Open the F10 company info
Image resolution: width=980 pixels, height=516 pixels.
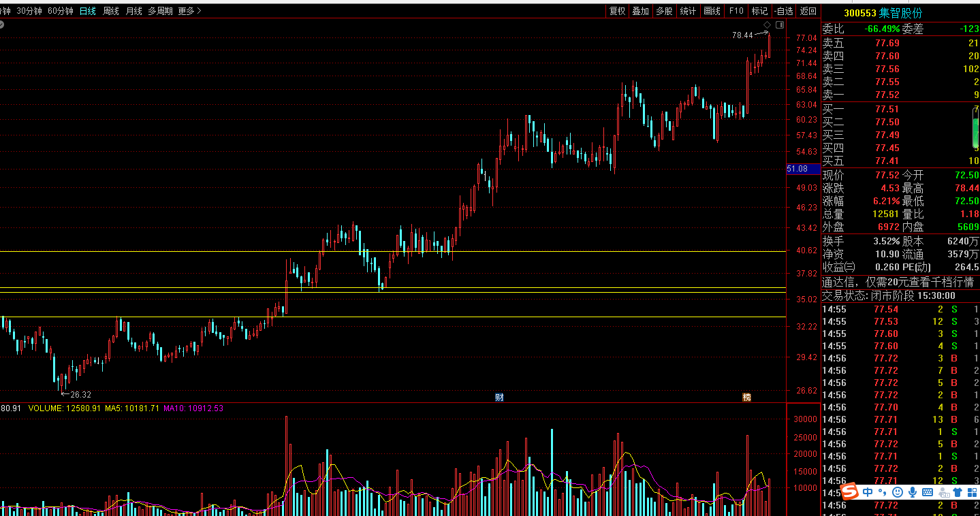(x=736, y=11)
